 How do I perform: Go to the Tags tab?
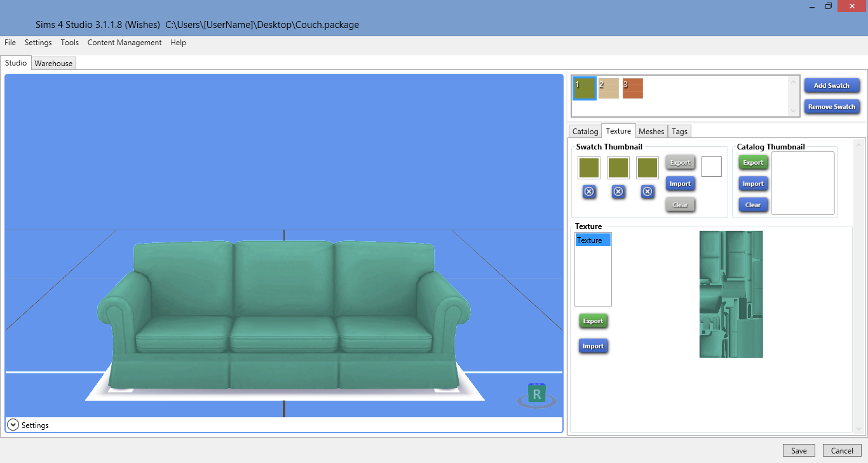tap(679, 132)
